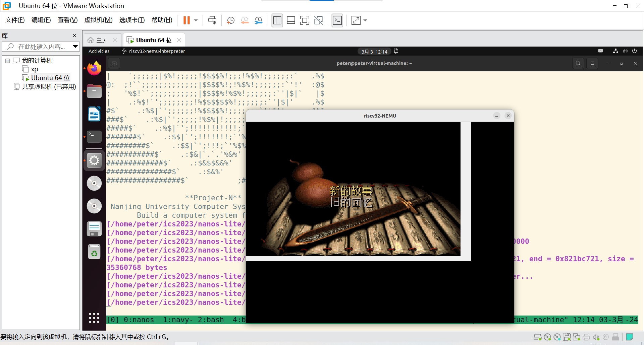The width and height of the screenshot is (644, 345).
Task: Open Files from the Ubuntu dock
Action: (94, 91)
